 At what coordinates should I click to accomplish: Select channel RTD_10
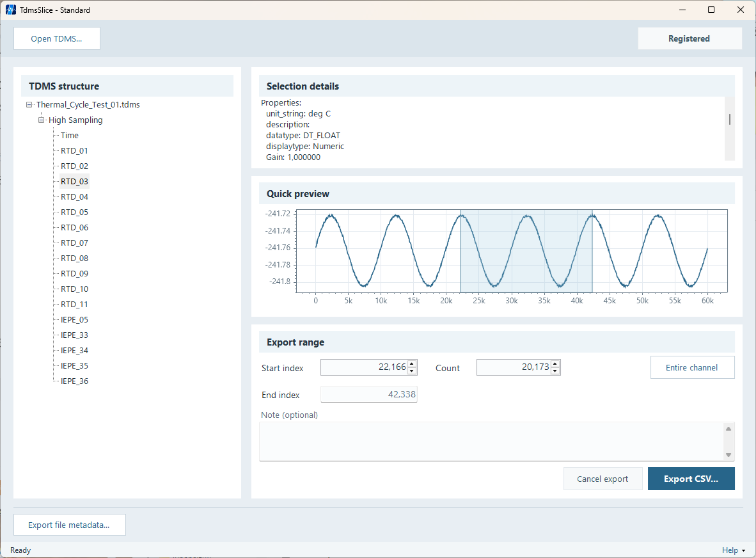pos(74,289)
